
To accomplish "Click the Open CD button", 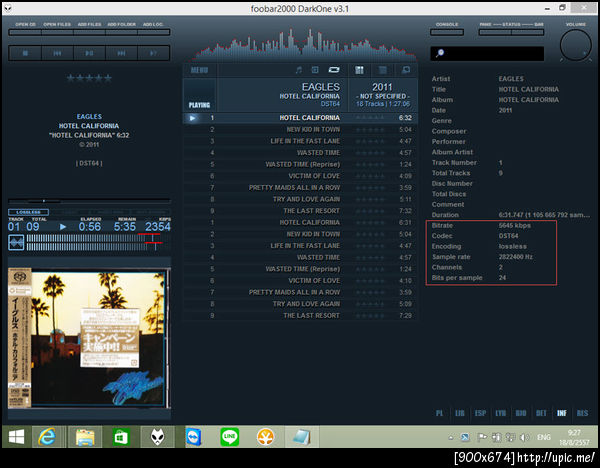I will coord(25,33).
